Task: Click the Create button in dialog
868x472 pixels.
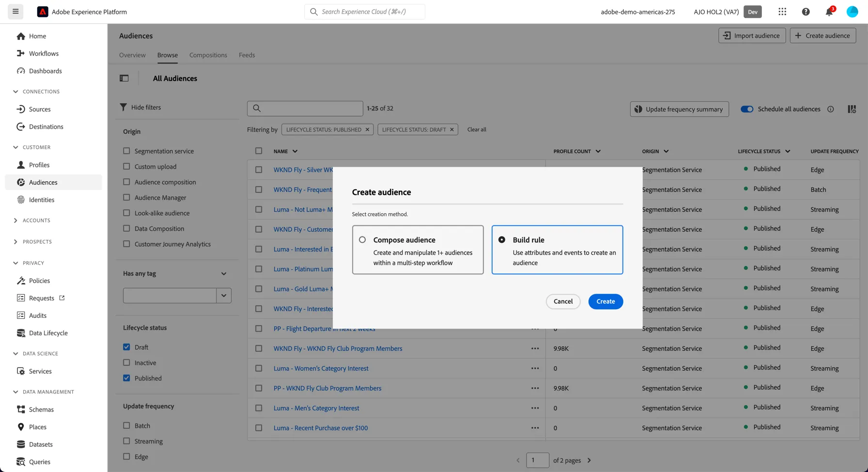Action: pos(605,301)
